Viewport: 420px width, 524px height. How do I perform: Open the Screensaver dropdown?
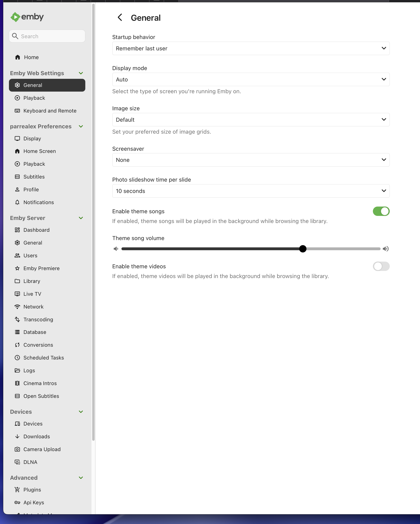click(x=251, y=160)
